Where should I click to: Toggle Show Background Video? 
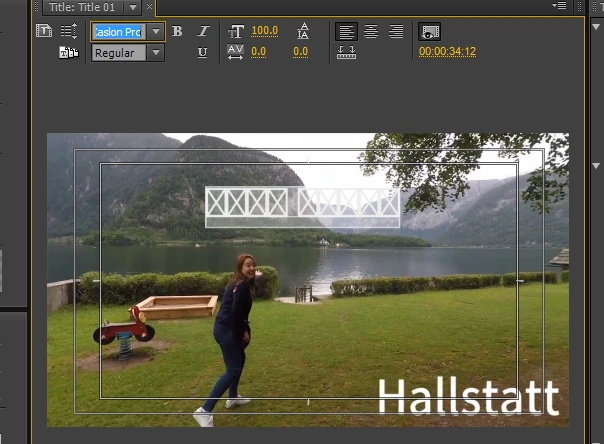pyautogui.click(x=430, y=32)
